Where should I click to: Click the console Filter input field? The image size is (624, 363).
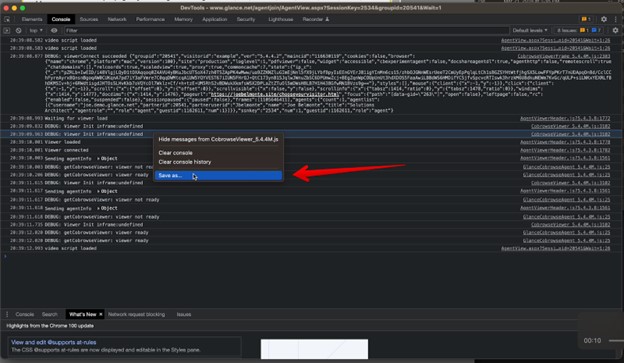pos(287,30)
